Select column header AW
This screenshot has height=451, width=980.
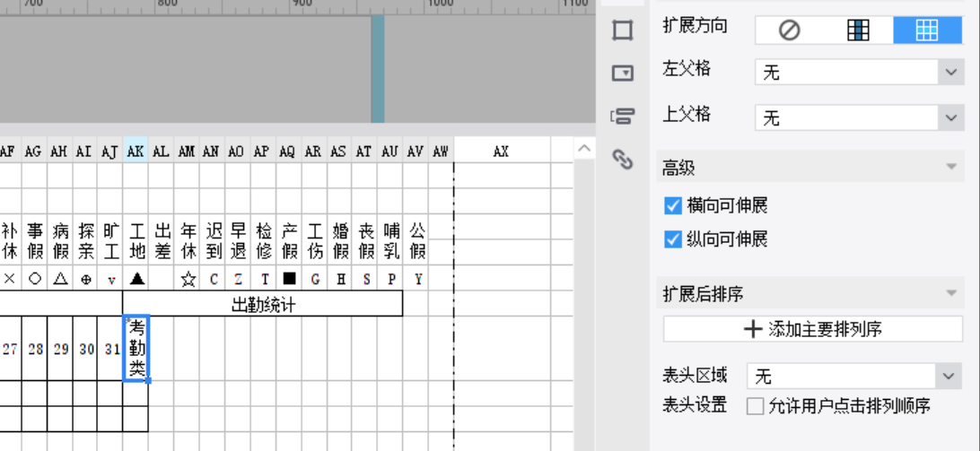coord(441,152)
